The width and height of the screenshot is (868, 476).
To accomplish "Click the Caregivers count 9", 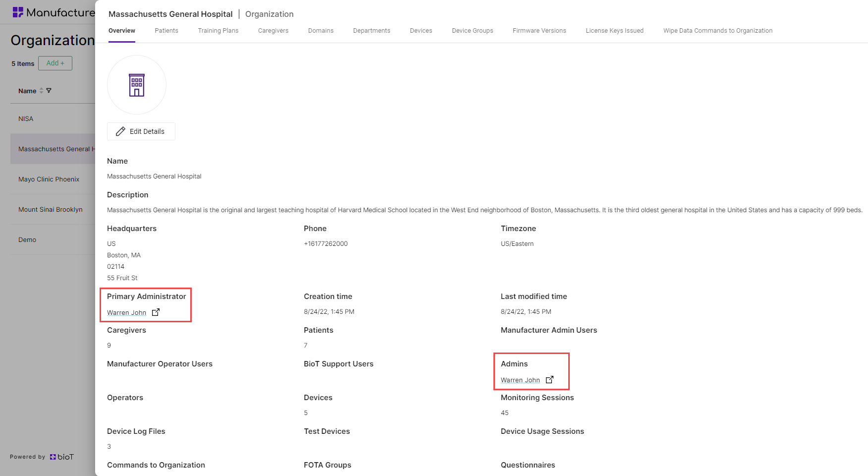I will (109, 345).
